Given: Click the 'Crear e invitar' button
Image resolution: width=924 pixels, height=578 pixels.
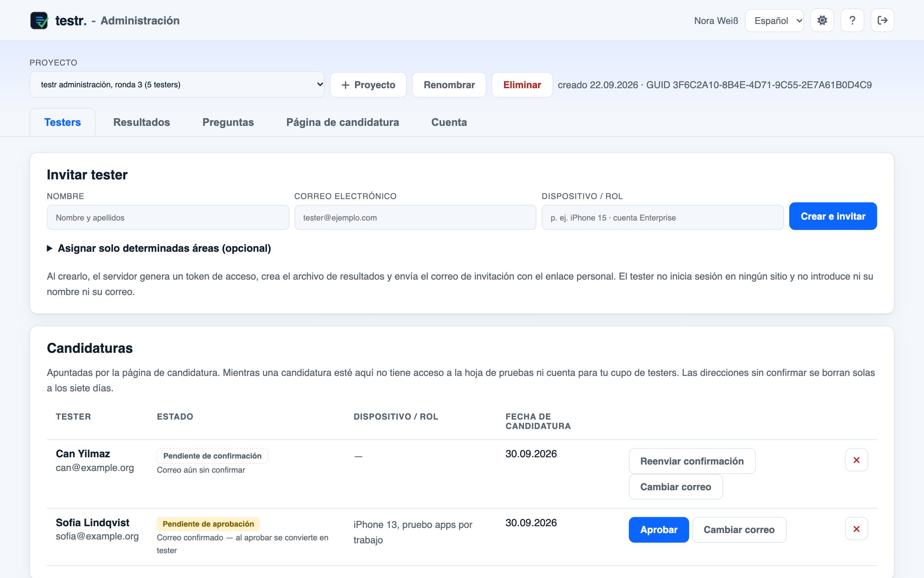Looking at the screenshot, I should tap(833, 216).
